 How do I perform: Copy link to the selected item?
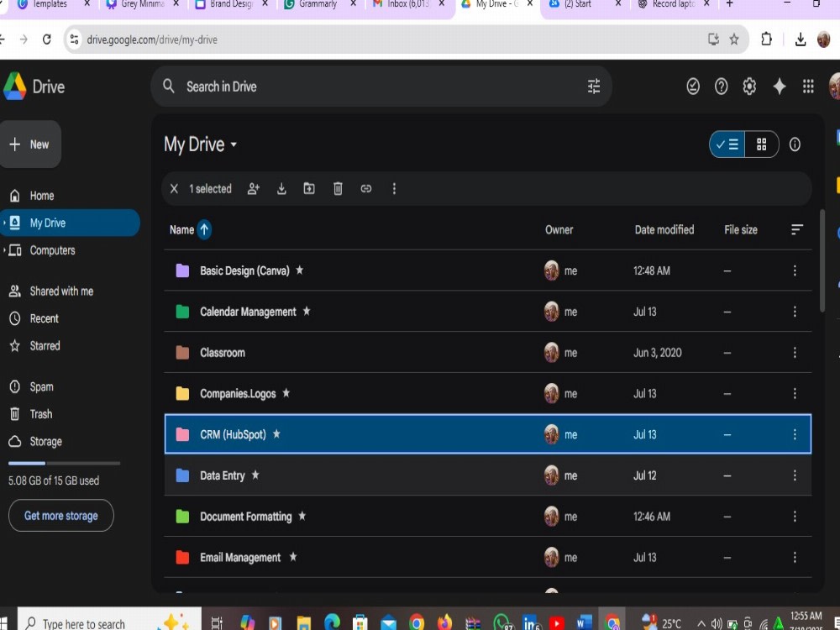click(366, 188)
